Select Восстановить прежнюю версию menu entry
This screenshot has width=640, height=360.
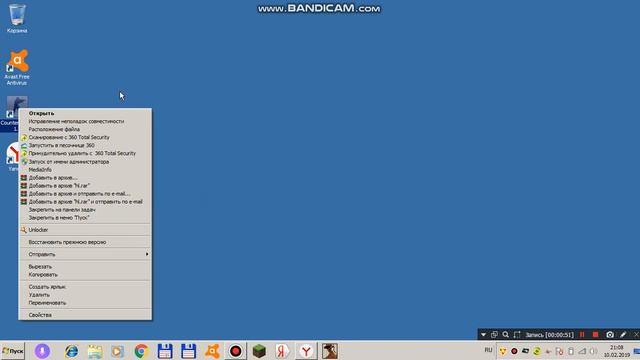coord(85,242)
